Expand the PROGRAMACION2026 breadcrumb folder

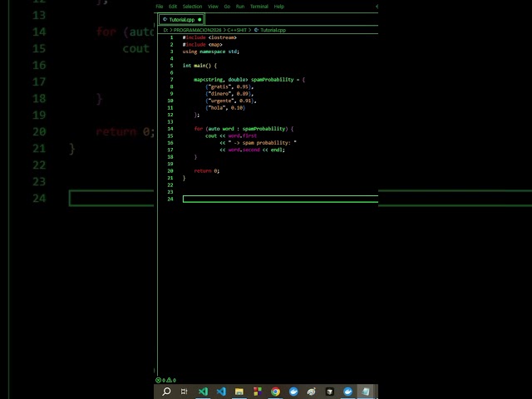tap(197, 30)
